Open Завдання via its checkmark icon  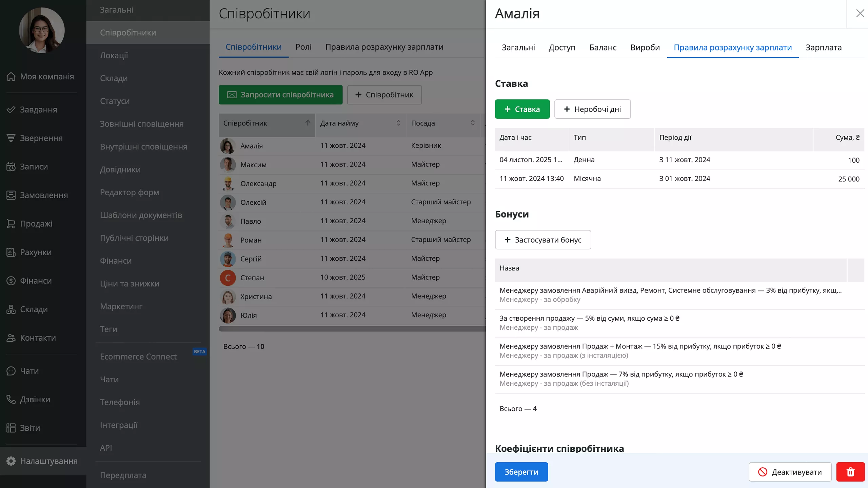point(11,109)
